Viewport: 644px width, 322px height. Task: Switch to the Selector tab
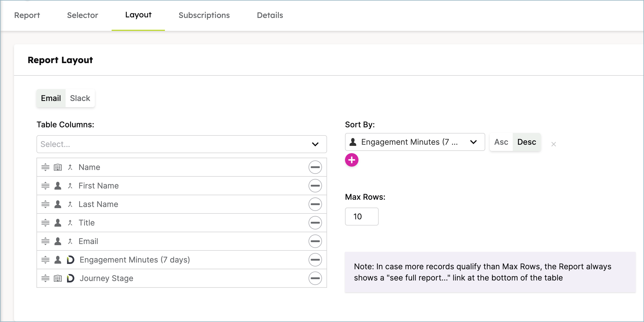(82, 15)
